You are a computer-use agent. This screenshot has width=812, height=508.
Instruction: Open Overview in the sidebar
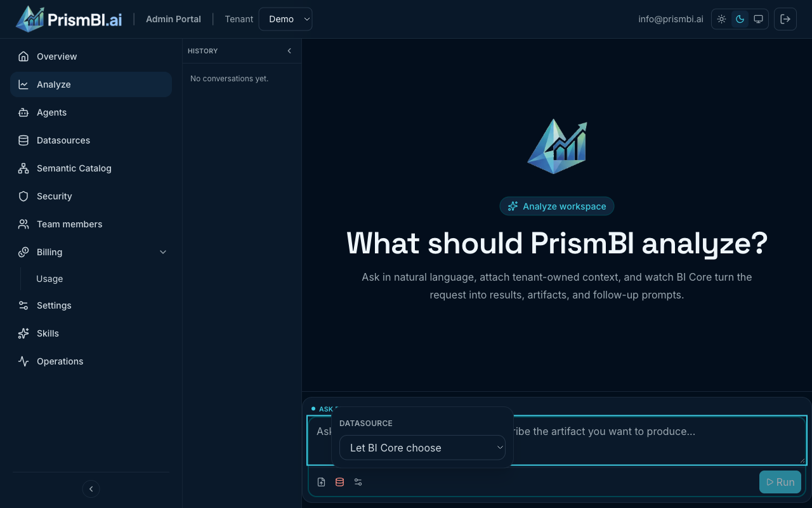tap(91, 57)
